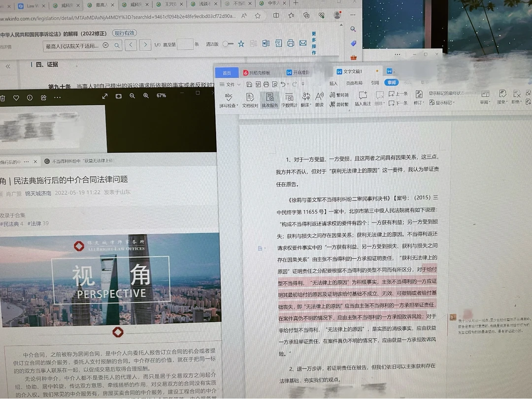This screenshot has width=532, height=399.
Task: Click the 更多操作 more actions link
Action: [x=314, y=43]
